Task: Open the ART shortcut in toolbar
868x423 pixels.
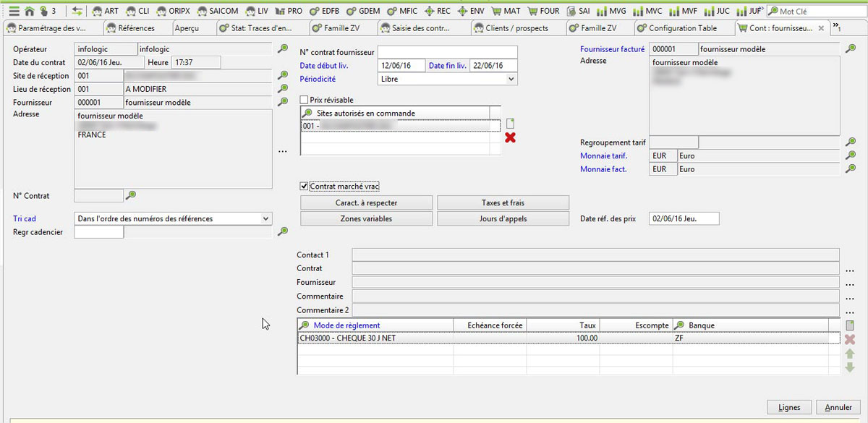Action: coord(104,11)
